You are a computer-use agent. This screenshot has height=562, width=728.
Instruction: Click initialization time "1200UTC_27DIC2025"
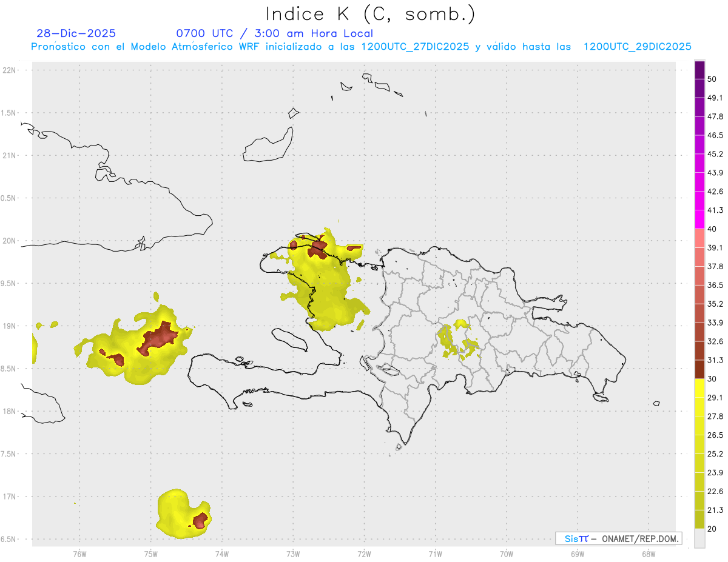415,47
